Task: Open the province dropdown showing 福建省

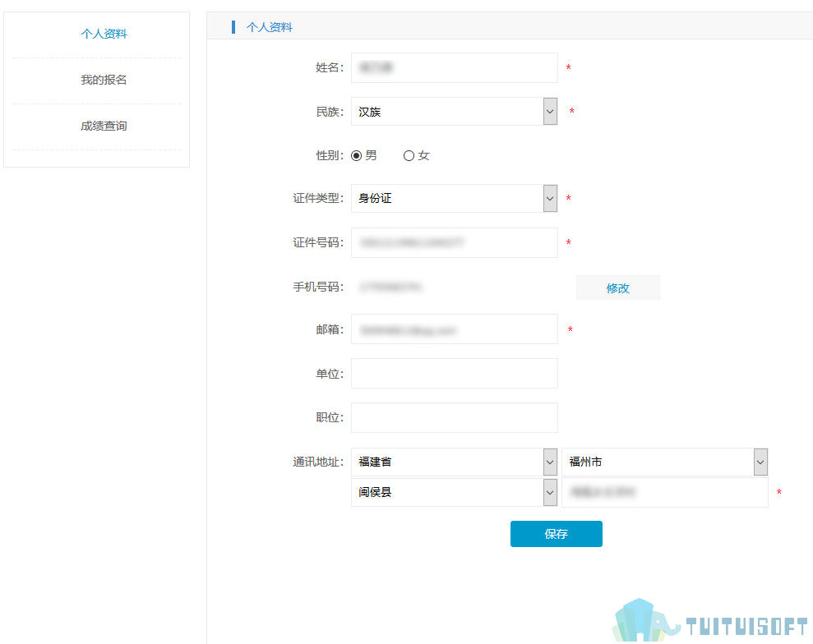Action: [455, 462]
